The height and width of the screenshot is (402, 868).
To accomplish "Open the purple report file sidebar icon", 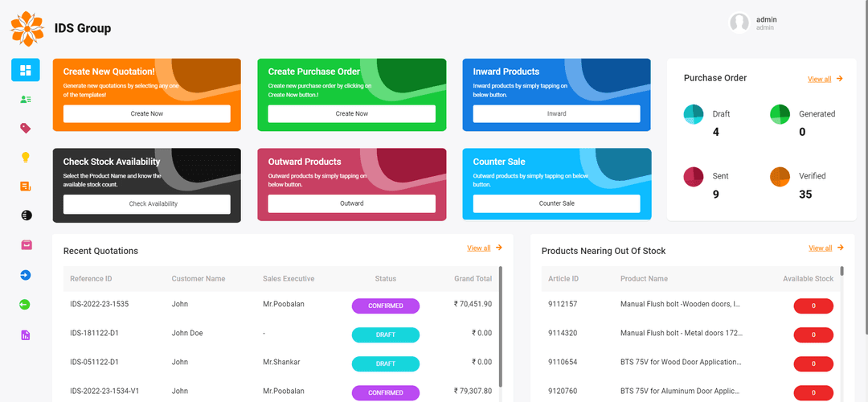I will point(26,334).
